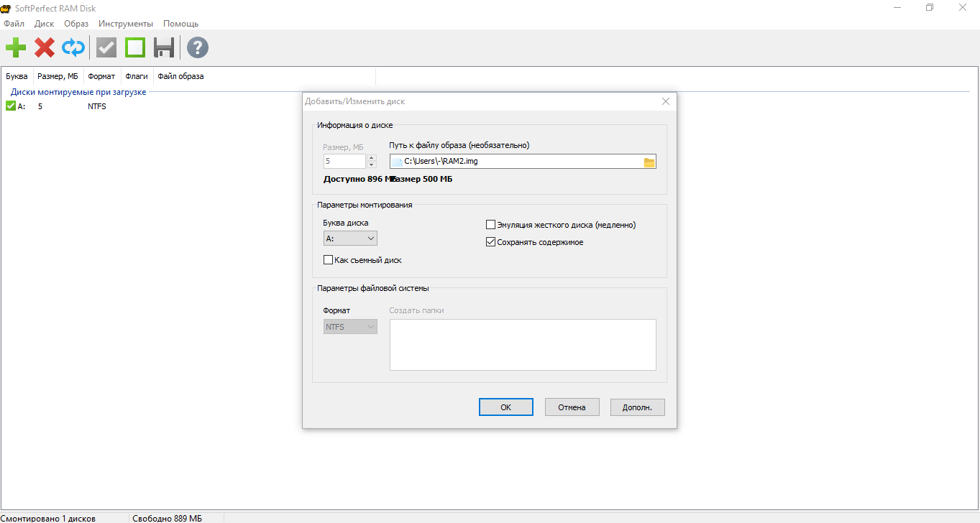The height and width of the screenshot is (523, 980).
Task: Open the Буква диска dropdown
Action: coord(350,238)
